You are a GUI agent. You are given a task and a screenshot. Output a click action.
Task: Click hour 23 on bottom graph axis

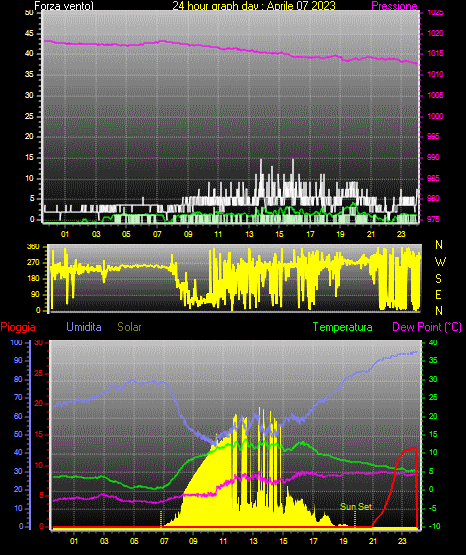click(402, 541)
